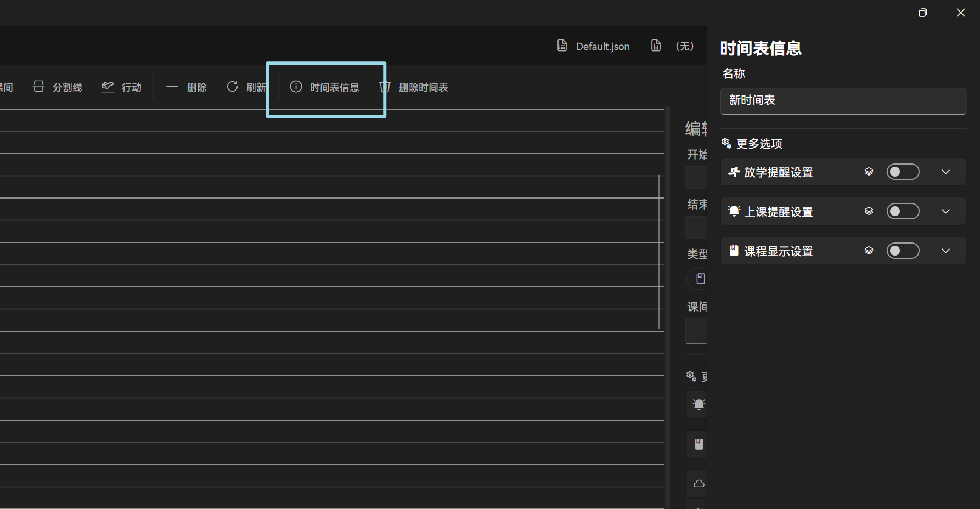Click the 更多选项 gear icon
This screenshot has width=980, height=509.
725,143
